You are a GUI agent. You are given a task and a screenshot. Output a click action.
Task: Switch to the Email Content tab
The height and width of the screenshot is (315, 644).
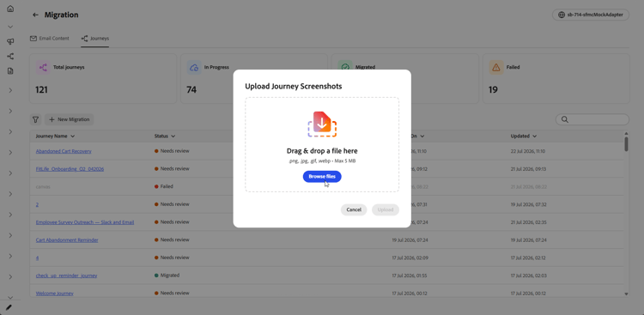[50, 38]
